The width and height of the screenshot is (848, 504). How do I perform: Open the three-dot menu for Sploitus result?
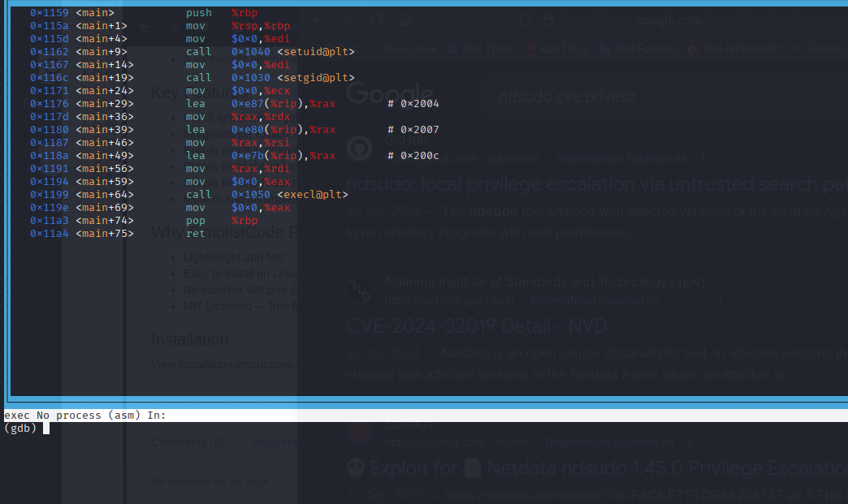click(689, 442)
